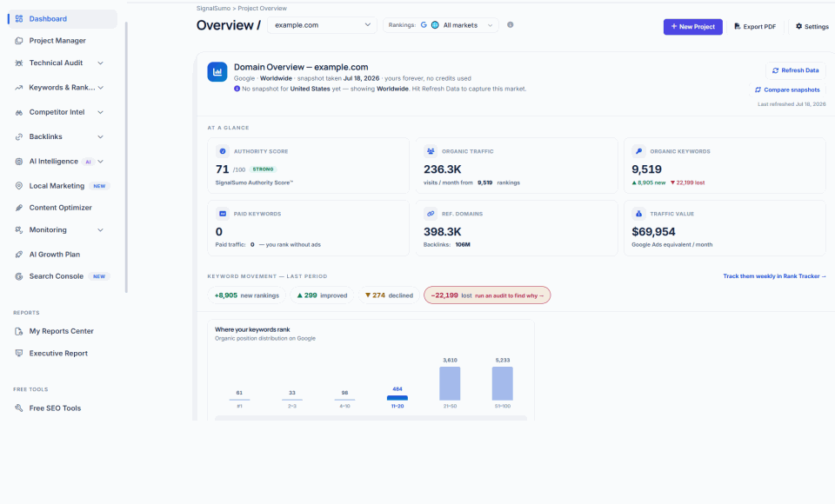Click the run an audit to find why link
This screenshot has height=504, width=835.
point(509,295)
